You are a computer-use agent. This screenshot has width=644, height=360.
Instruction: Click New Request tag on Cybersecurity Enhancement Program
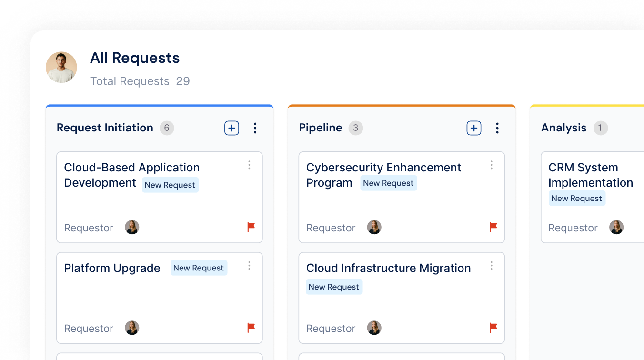tap(389, 183)
